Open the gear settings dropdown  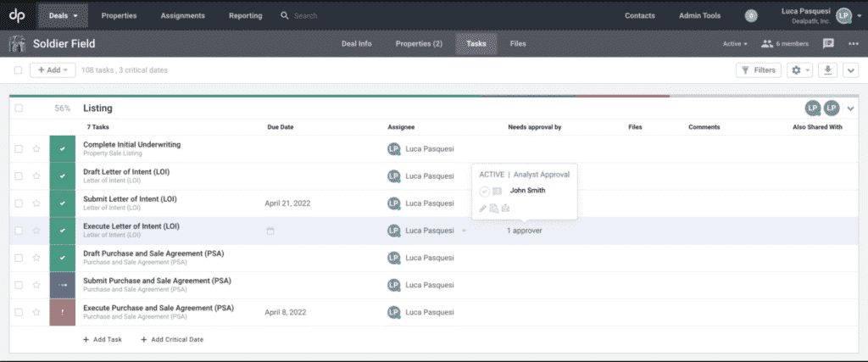coord(799,70)
